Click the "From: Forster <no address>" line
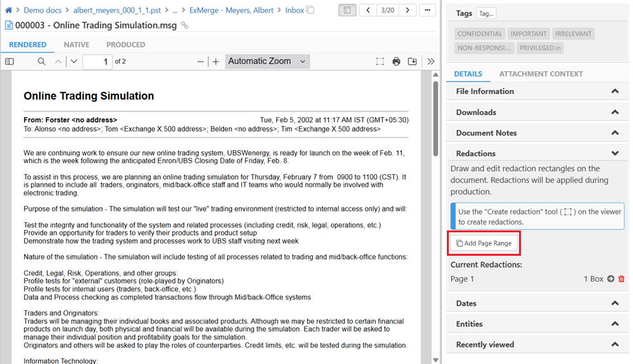This screenshot has height=364, width=633. [x=70, y=120]
